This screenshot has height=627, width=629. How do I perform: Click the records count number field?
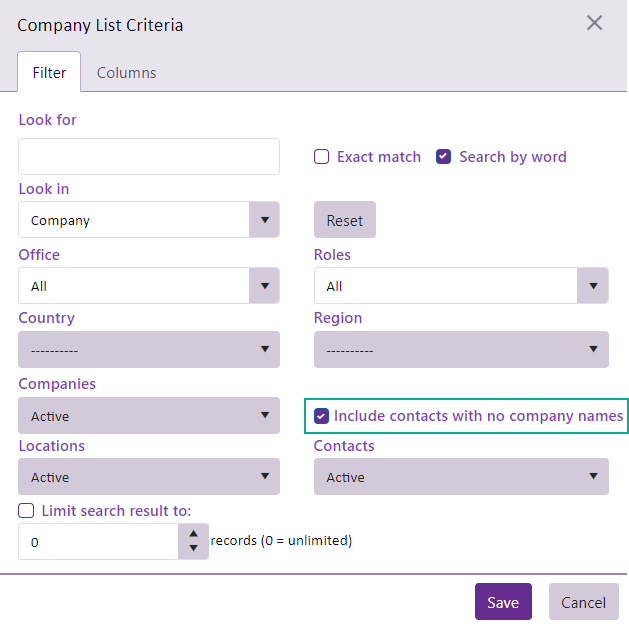point(98,542)
